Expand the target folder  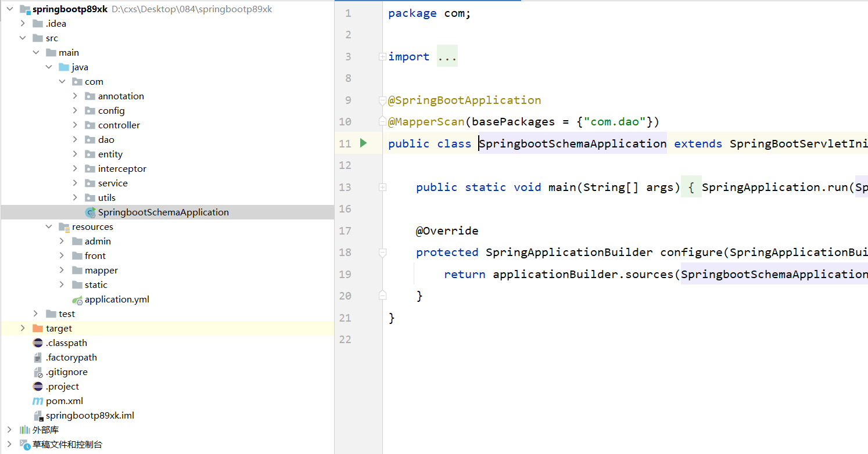click(x=23, y=329)
